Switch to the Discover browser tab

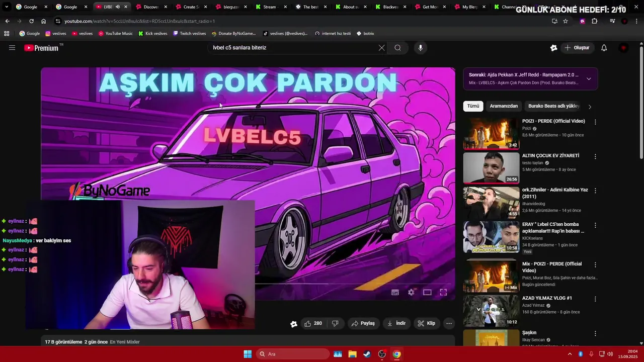(x=151, y=7)
